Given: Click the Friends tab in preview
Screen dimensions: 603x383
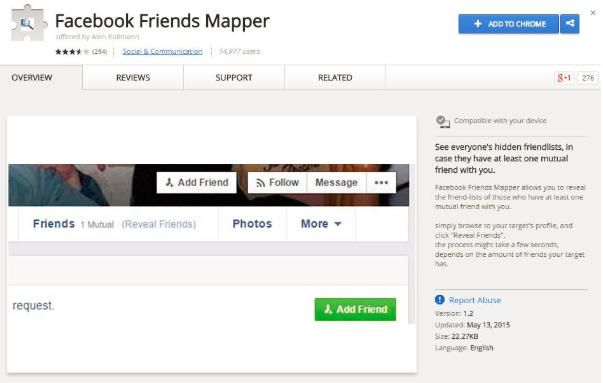Looking at the screenshot, I should [x=54, y=224].
